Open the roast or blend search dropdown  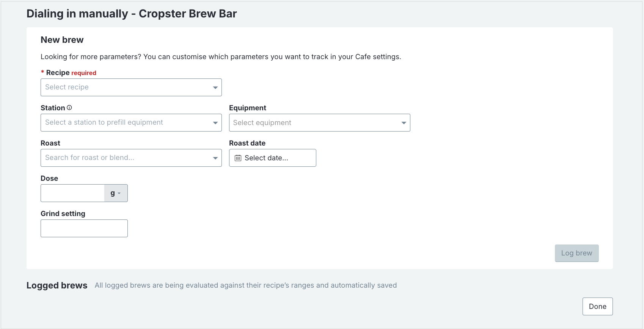131,158
